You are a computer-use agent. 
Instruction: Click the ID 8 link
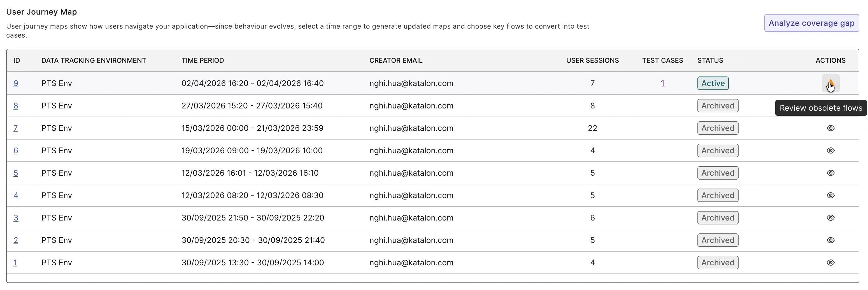point(16,106)
